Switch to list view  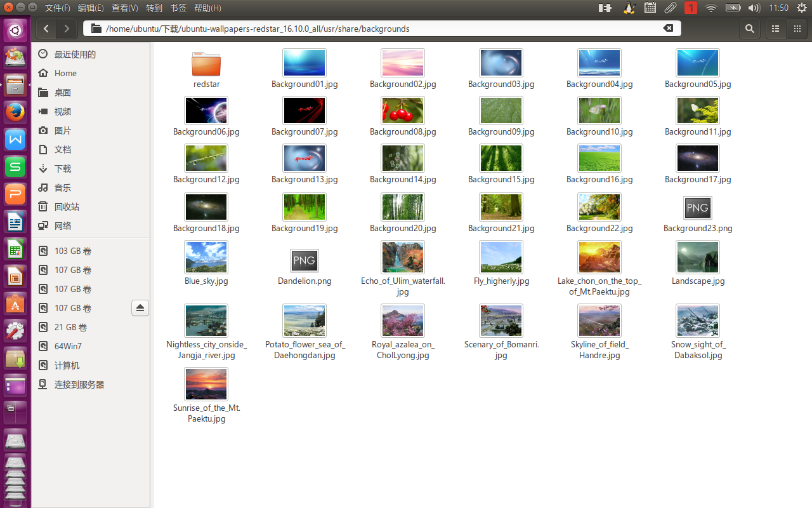(775, 29)
